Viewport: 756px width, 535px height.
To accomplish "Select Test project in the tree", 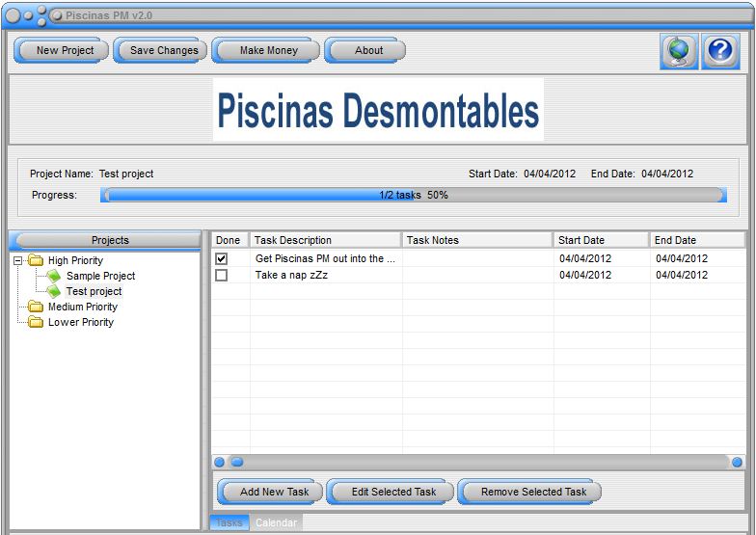I will (x=94, y=291).
